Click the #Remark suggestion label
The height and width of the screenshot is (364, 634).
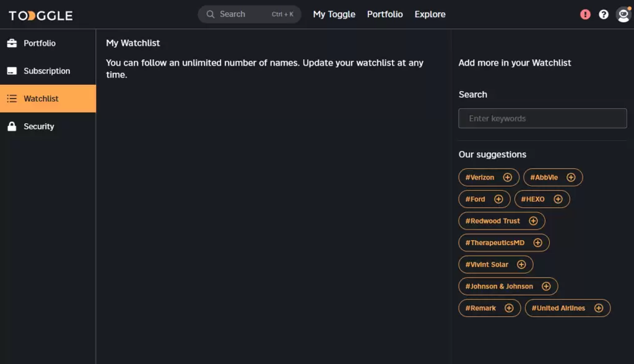pos(480,308)
